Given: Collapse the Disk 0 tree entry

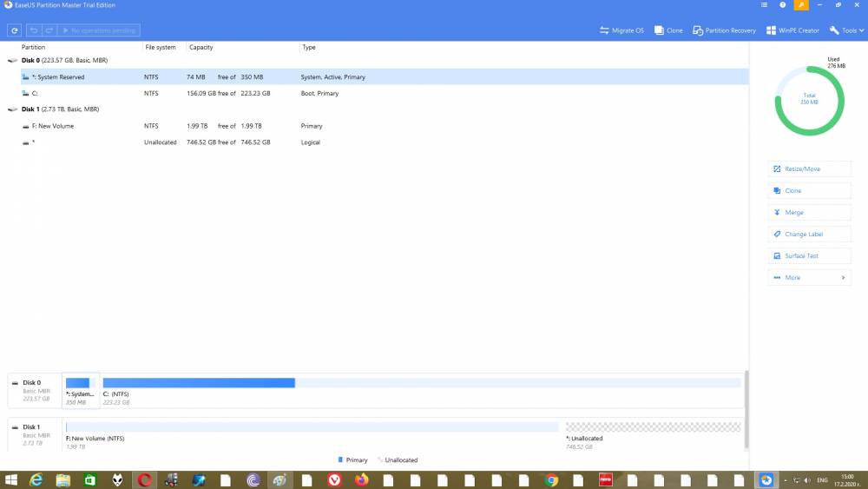Looking at the screenshot, I should [12, 60].
